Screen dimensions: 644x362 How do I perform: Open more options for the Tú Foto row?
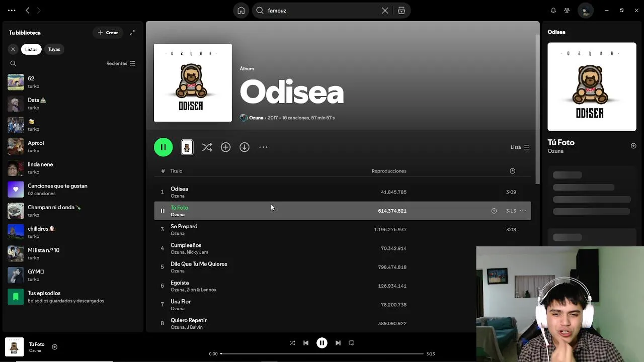[x=523, y=211]
